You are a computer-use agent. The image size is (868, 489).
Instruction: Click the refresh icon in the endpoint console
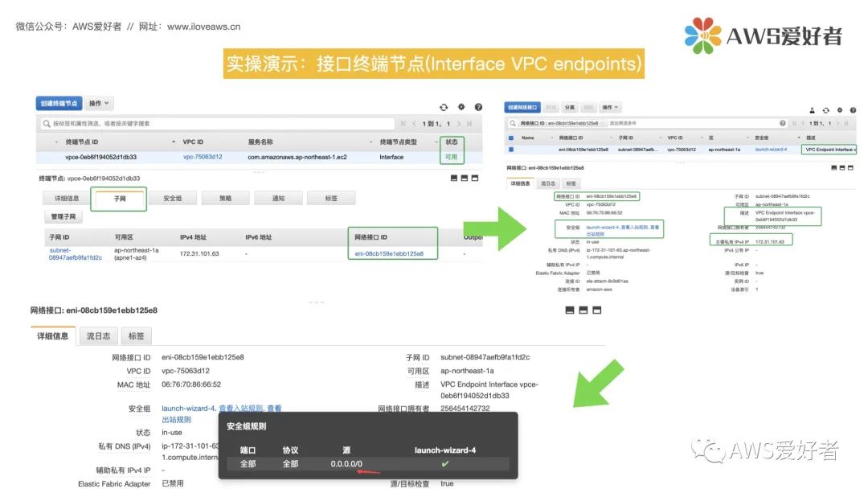click(444, 107)
